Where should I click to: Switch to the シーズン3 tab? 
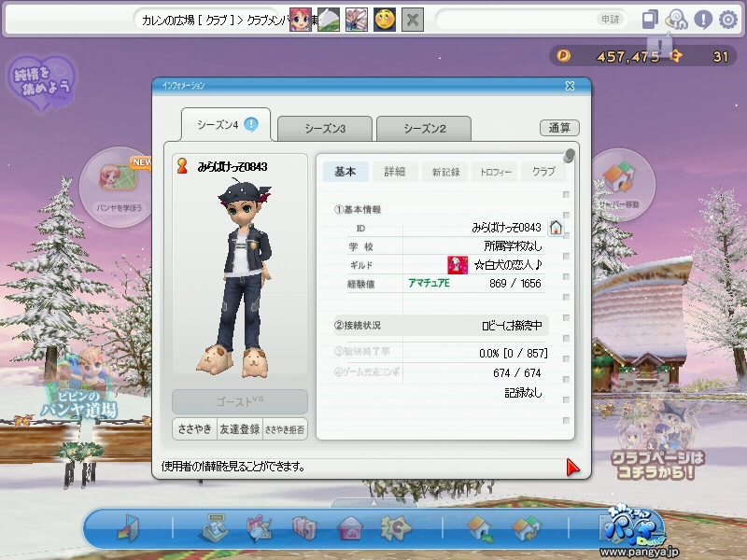pos(325,129)
